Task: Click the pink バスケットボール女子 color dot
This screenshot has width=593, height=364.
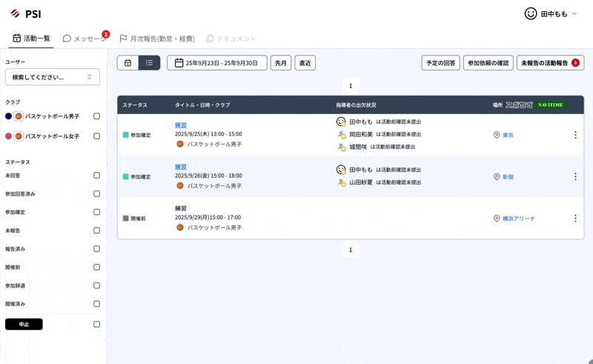Action: pyautogui.click(x=9, y=136)
